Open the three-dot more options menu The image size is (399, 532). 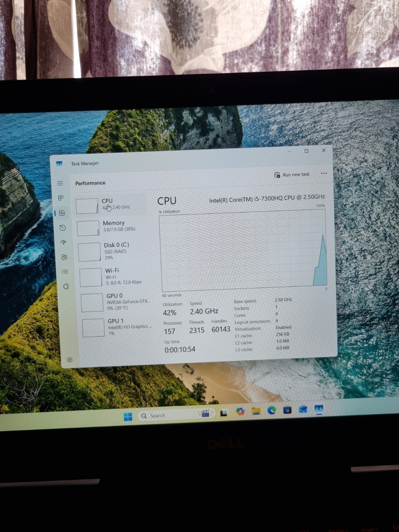pyautogui.click(x=324, y=173)
